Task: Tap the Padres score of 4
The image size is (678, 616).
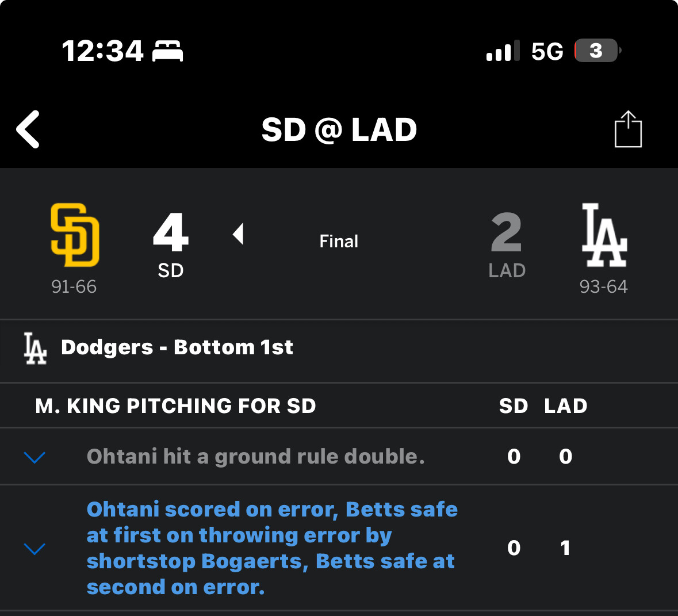Action: coord(171,233)
